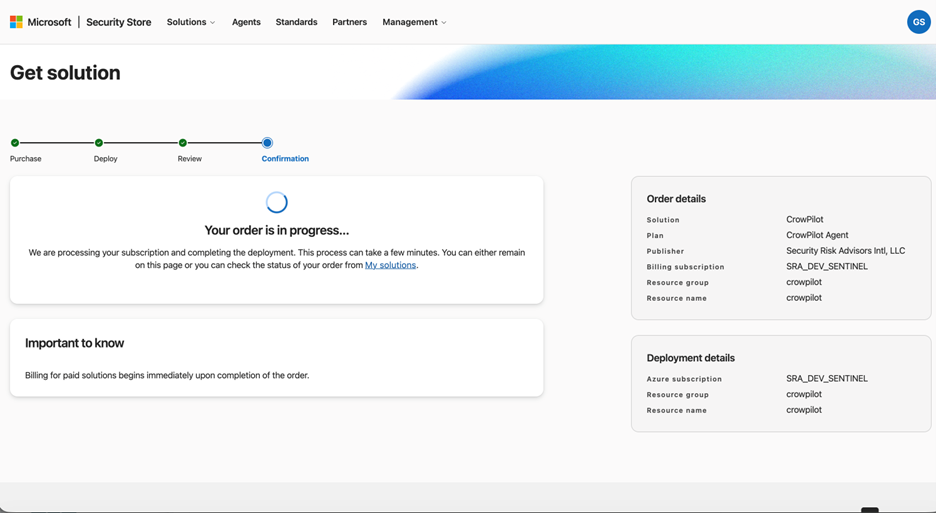The image size is (936, 513).
Task: Click the Microsoft wordmark text
Action: coord(49,22)
